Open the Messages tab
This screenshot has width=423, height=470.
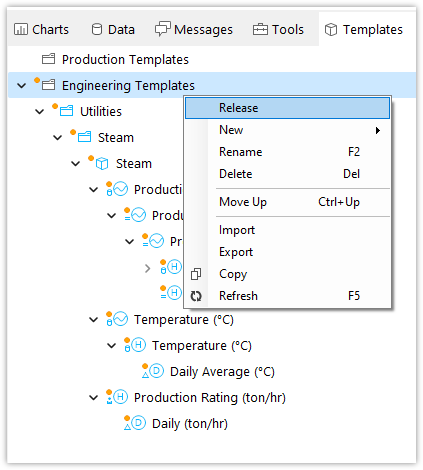[x=194, y=30]
